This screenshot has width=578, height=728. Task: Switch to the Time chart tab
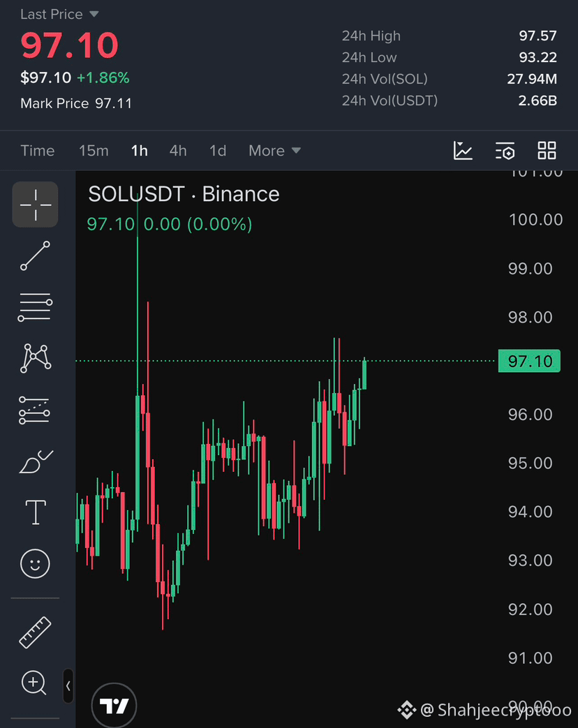(38, 151)
